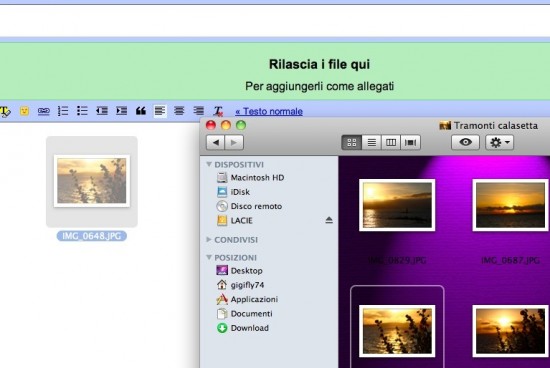Eject the LACIE drive
Image resolution: width=550 pixels, height=368 pixels.
pyautogui.click(x=329, y=220)
